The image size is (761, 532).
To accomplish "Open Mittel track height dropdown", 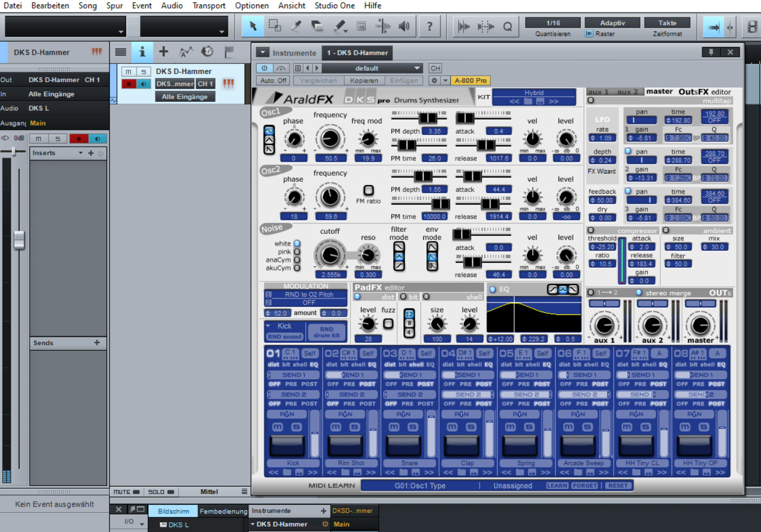I will 244,491.
